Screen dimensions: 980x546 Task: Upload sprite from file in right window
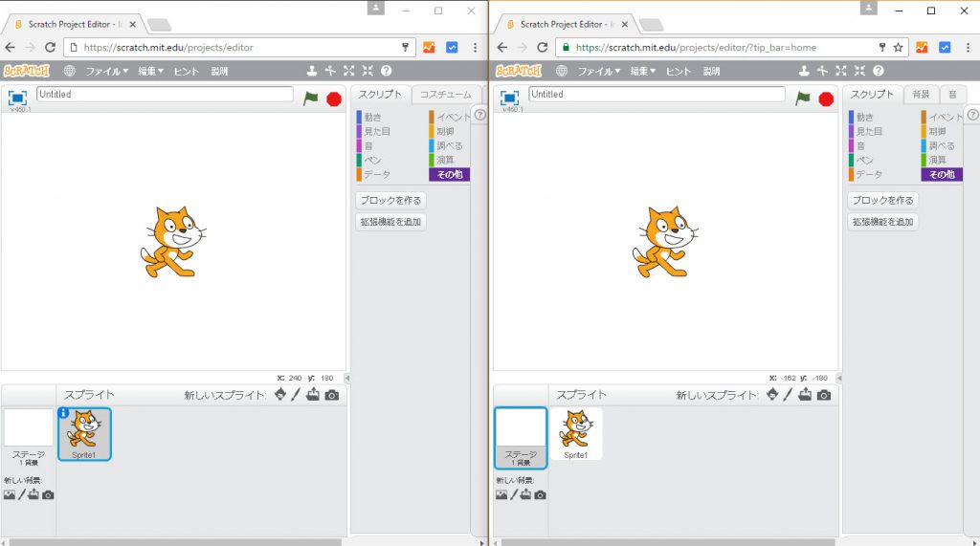805,394
